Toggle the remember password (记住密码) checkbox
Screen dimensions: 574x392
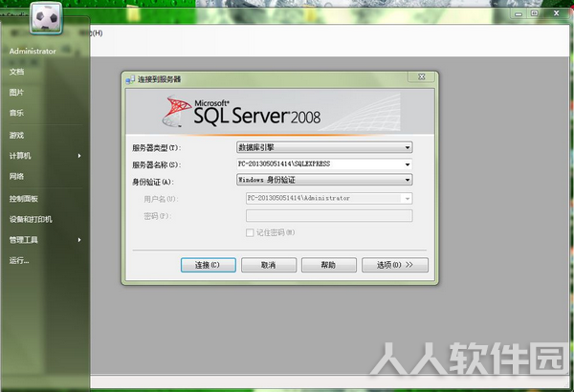(250, 232)
